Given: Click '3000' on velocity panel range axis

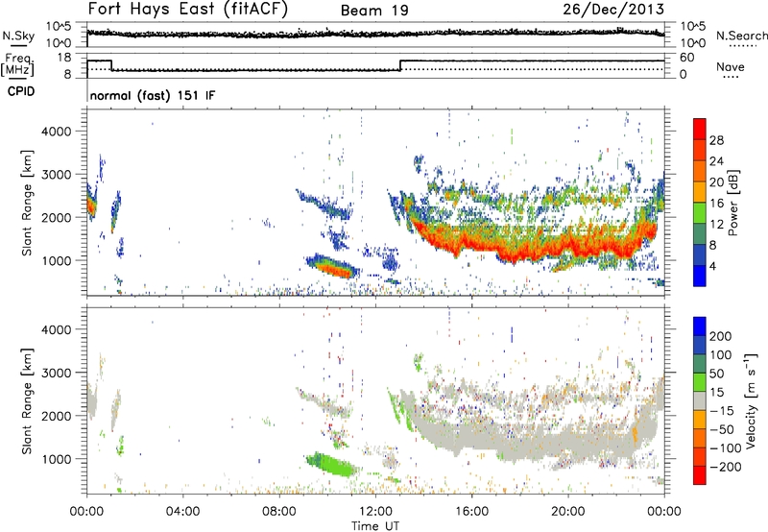Looking at the screenshot, I should click(56, 373).
